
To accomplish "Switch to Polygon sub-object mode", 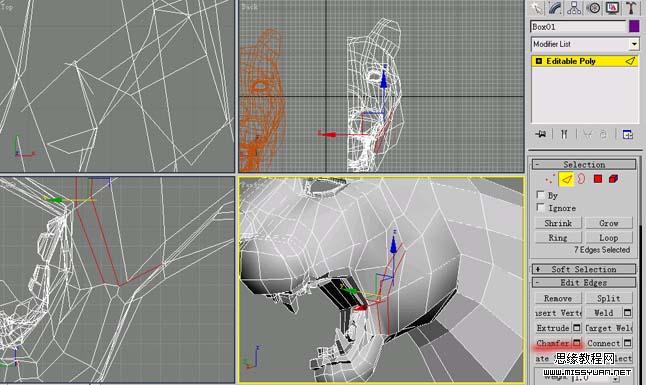I will tap(598, 179).
